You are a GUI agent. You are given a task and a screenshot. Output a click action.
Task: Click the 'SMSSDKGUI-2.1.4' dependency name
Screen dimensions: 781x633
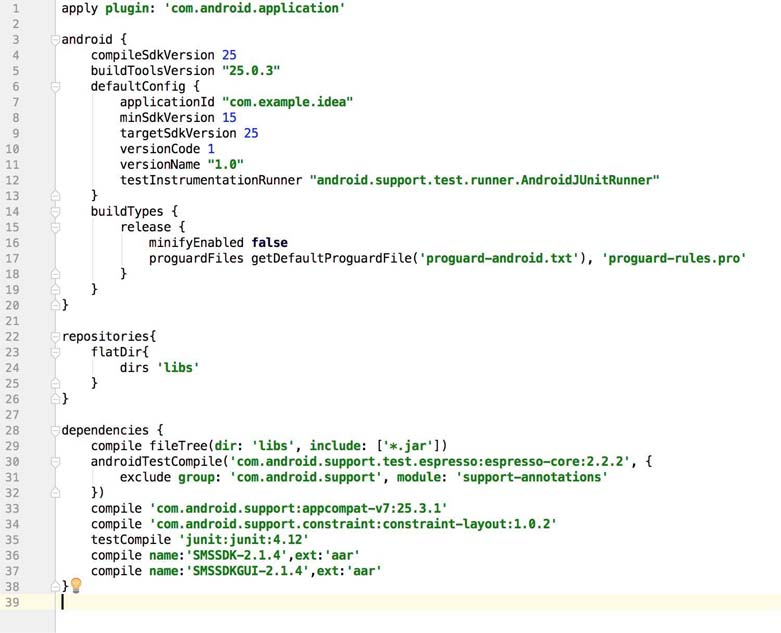[248, 571]
